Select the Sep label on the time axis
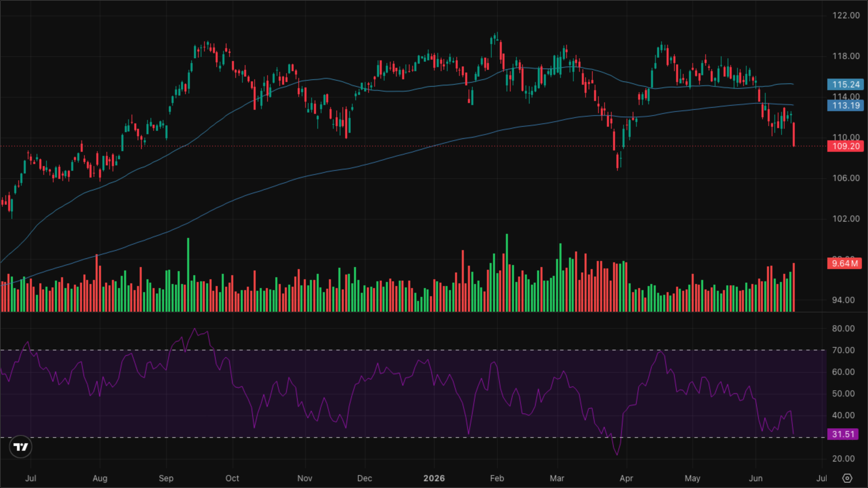 166,478
